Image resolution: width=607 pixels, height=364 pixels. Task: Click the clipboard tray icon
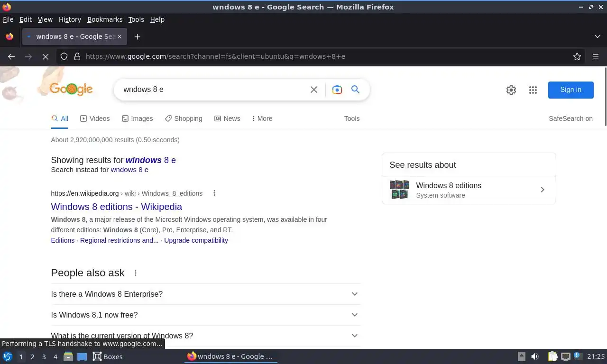[552, 356]
